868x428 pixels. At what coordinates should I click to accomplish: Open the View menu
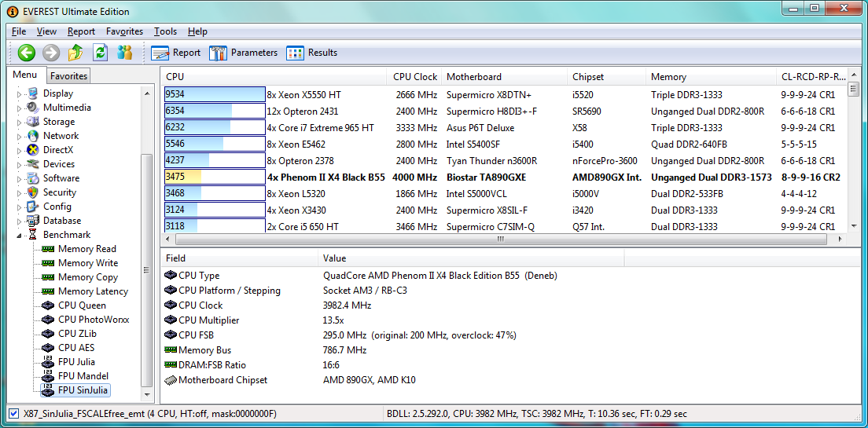[x=46, y=31]
